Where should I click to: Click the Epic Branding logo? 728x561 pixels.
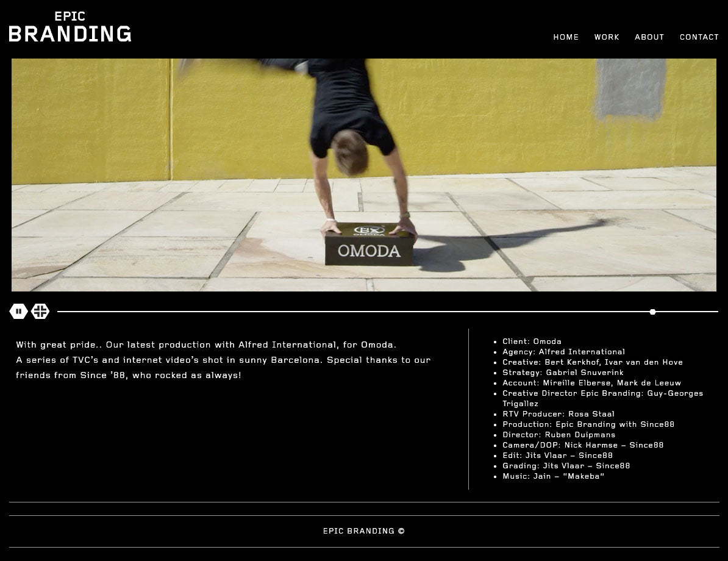click(x=70, y=27)
